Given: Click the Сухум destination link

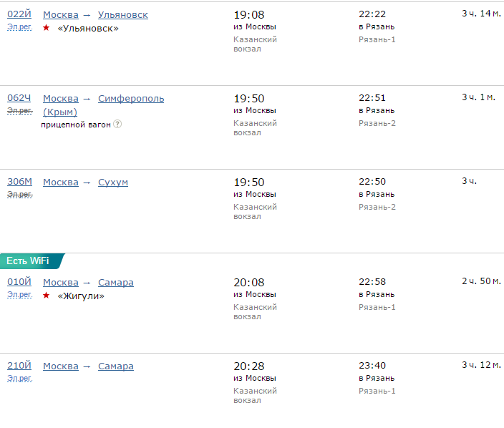Looking at the screenshot, I should pyautogui.click(x=113, y=182).
